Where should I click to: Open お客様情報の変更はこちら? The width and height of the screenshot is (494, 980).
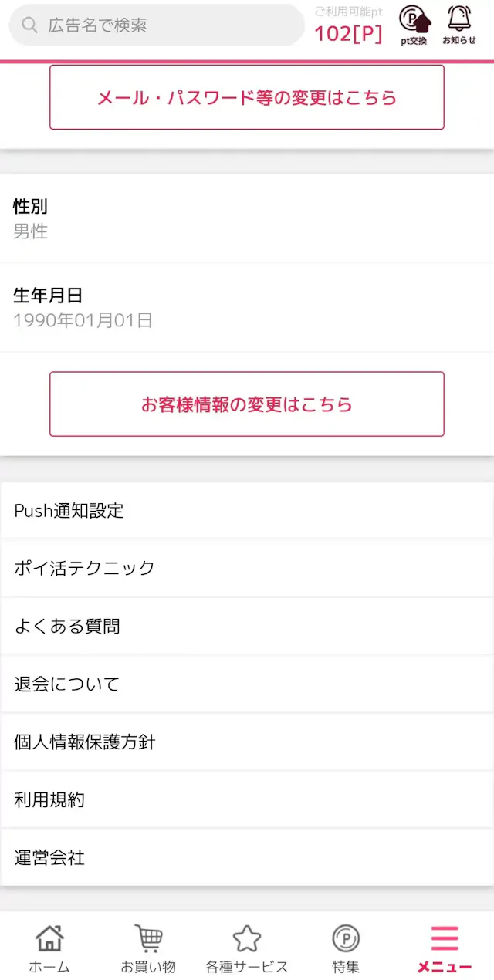tap(247, 404)
